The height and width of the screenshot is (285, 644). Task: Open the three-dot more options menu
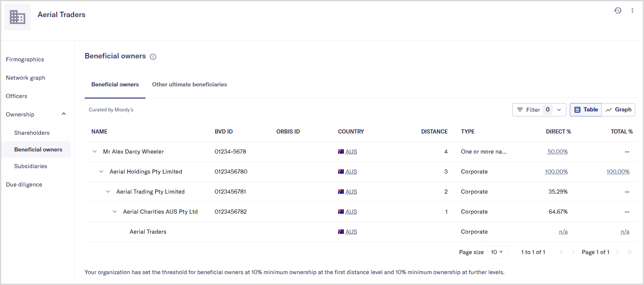632,10
